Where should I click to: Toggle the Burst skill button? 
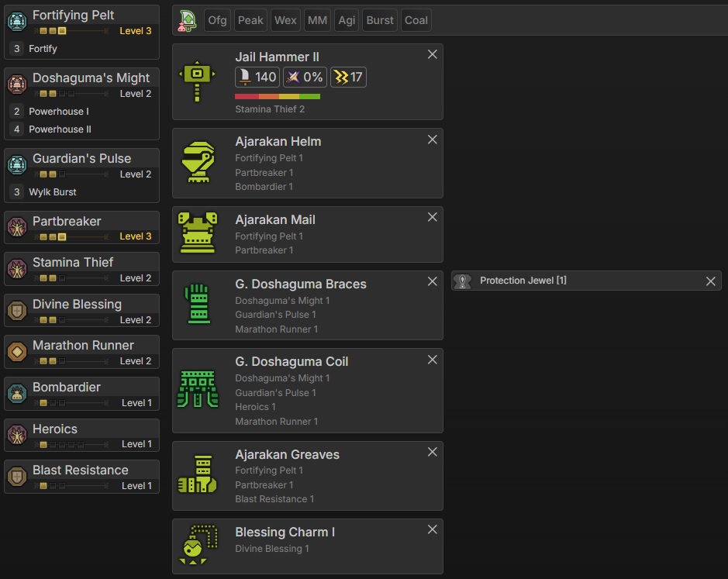click(380, 20)
